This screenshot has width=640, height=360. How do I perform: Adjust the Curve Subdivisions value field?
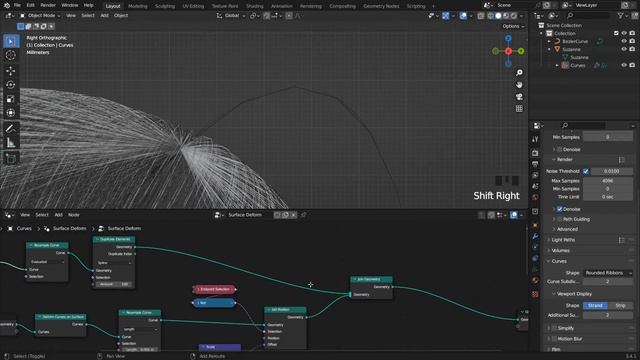point(608,282)
